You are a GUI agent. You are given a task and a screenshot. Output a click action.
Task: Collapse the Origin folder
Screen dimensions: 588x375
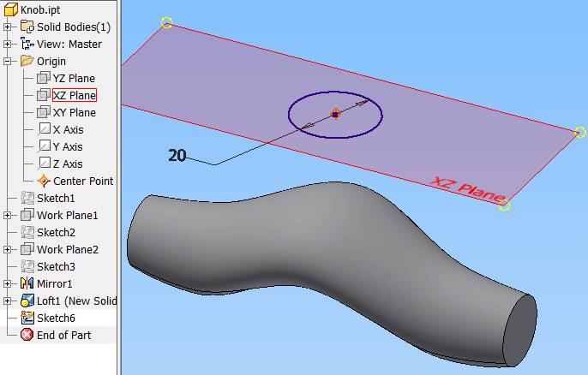tap(7, 61)
